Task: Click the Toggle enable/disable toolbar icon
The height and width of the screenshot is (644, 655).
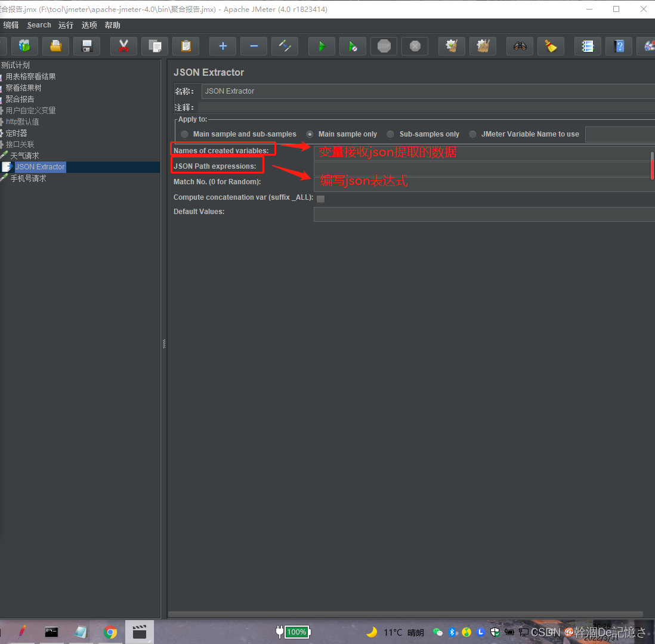Action: coord(285,46)
